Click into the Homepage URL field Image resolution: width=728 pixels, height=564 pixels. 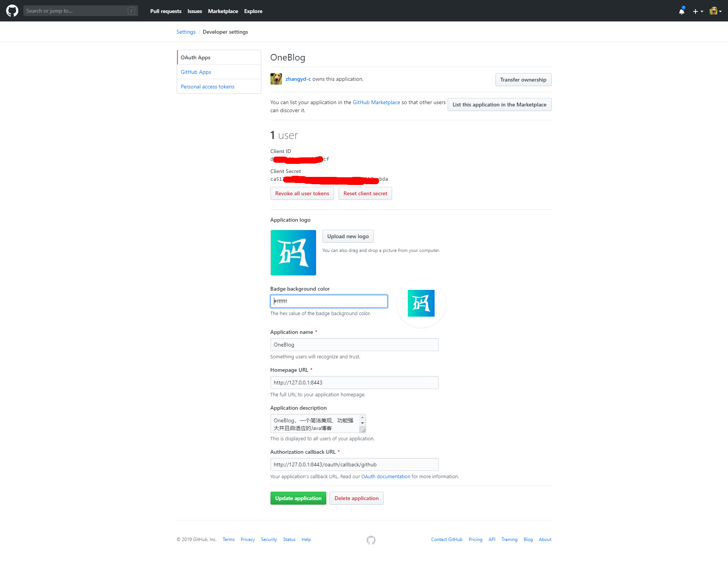click(x=354, y=383)
